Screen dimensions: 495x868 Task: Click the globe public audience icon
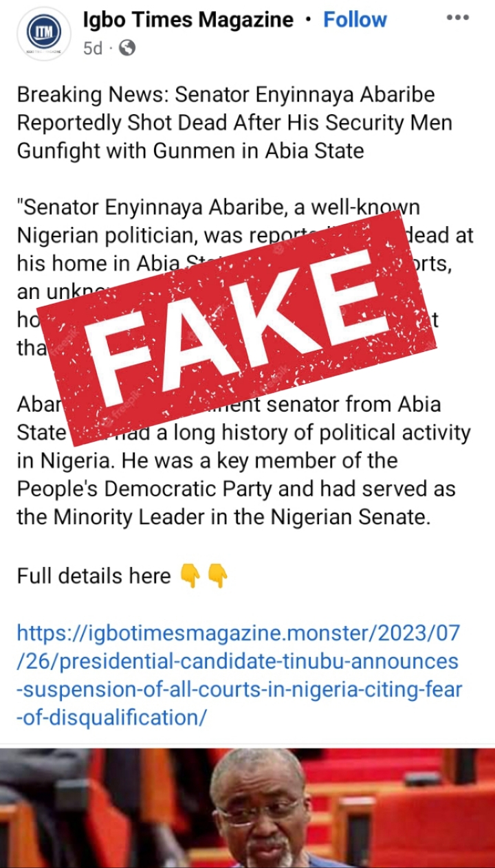(x=126, y=48)
